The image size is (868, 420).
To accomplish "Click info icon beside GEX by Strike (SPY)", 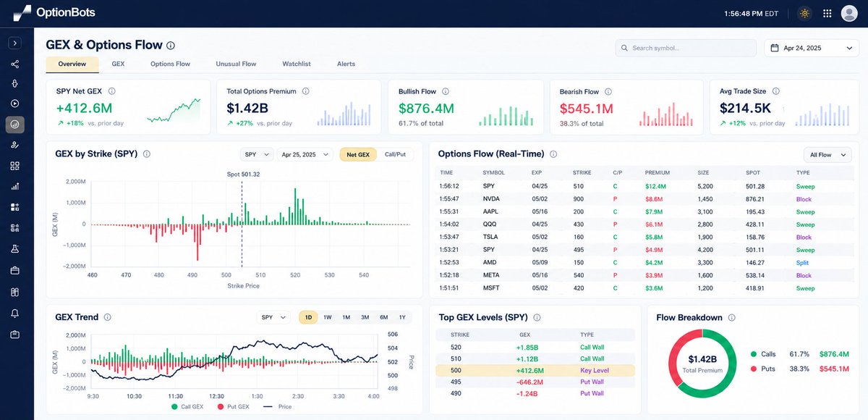I will click(x=147, y=154).
